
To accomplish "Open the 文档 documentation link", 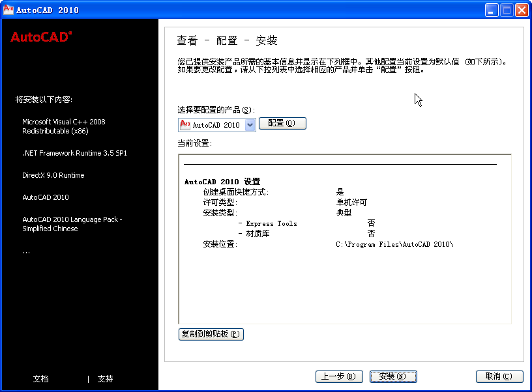I will click(40, 379).
